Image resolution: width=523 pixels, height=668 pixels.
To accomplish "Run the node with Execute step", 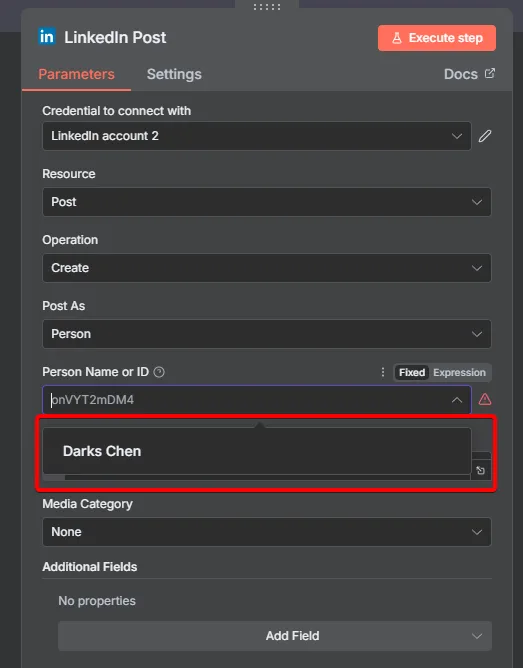I will [437, 38].
